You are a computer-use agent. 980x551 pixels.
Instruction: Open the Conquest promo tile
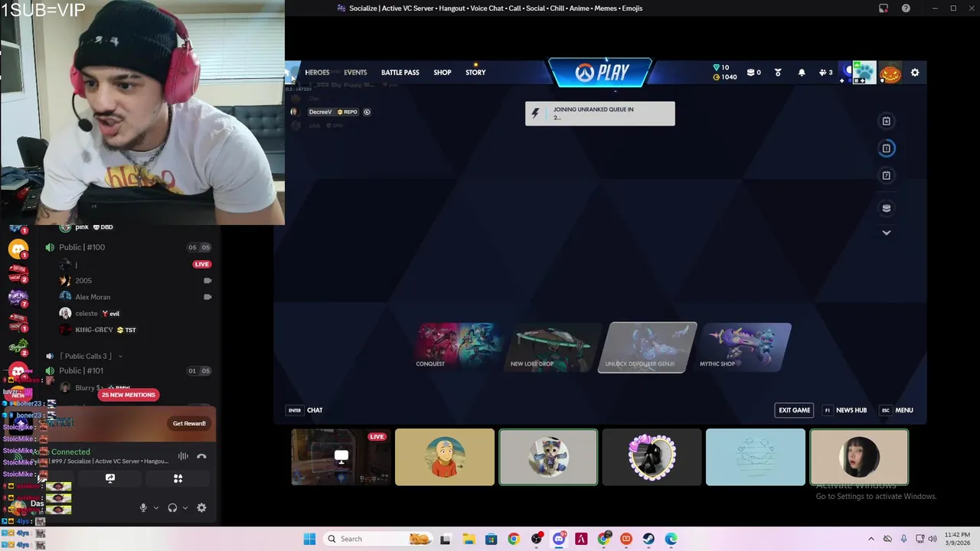click(x=459, y=347)
